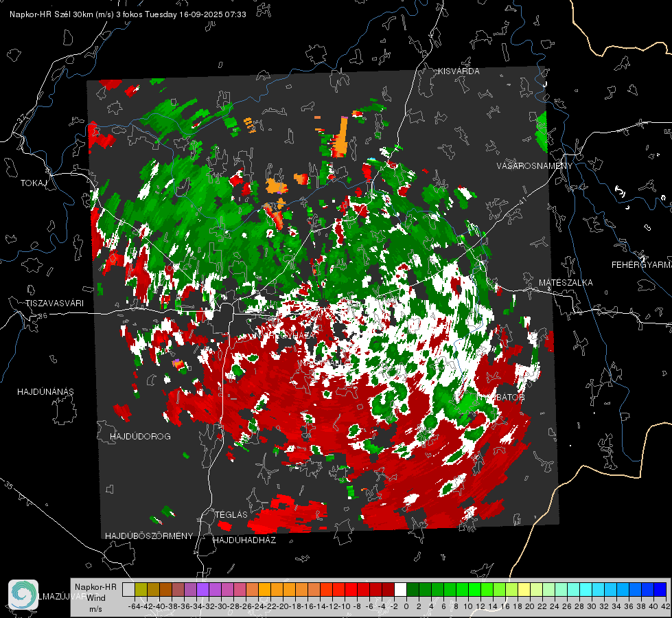Select the bright red swatch between -10 and -8
Screen dimensions: 672x618
pos(351,590)
